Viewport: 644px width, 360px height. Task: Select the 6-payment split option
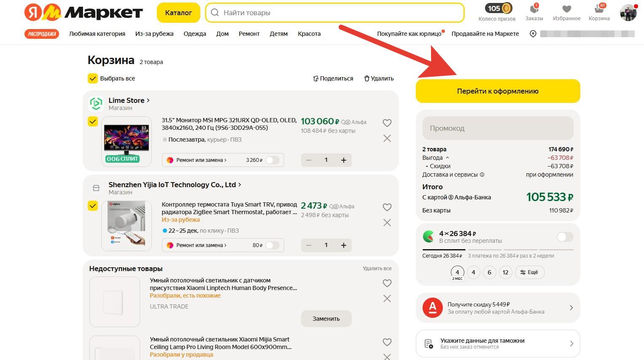pyautogui.click(x=489, y=272)
